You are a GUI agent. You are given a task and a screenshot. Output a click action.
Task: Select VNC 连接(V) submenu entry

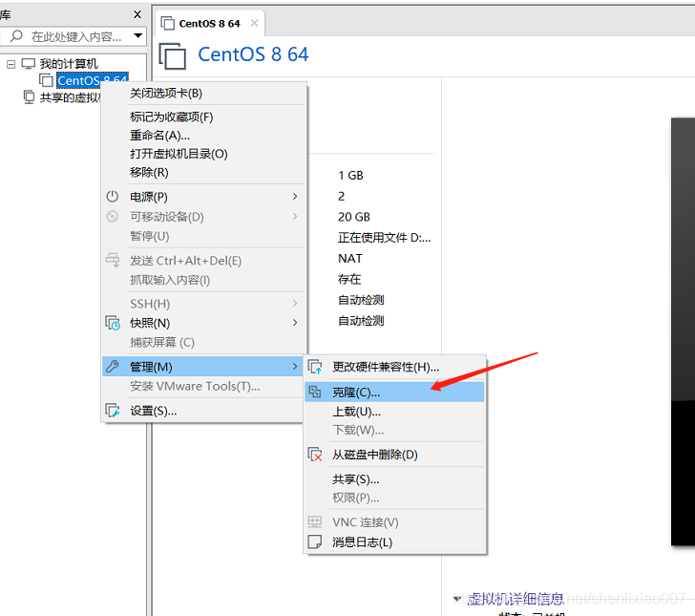pyautogui.click(x=395, y=522)
